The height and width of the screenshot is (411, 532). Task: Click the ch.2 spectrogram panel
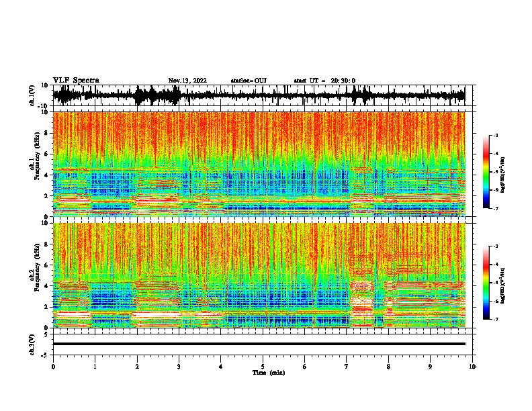259,275
